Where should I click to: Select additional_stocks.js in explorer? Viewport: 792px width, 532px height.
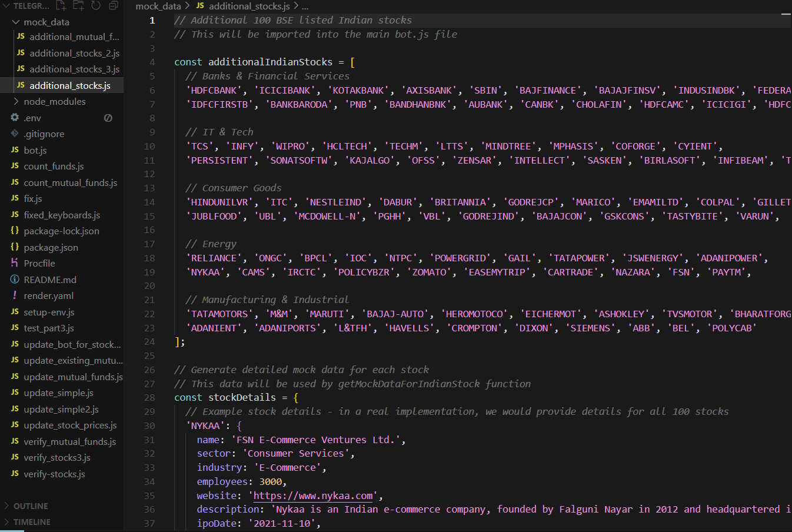pos(70,85)
